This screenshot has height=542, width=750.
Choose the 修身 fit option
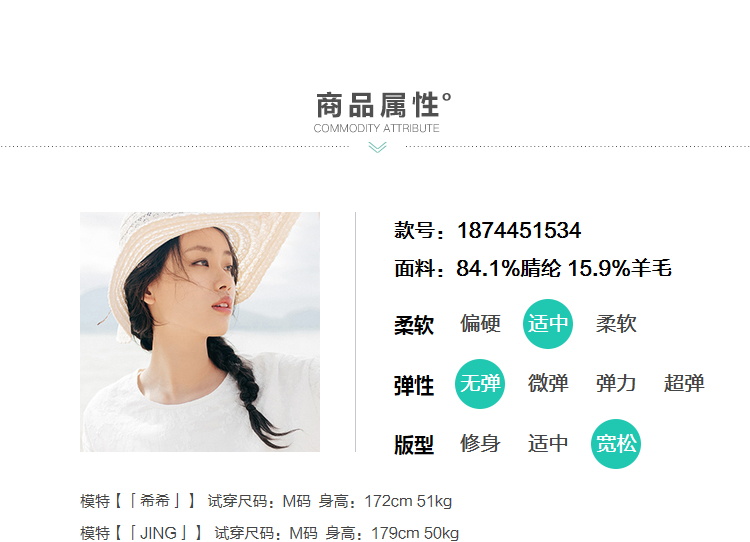[x=480, y=443]
